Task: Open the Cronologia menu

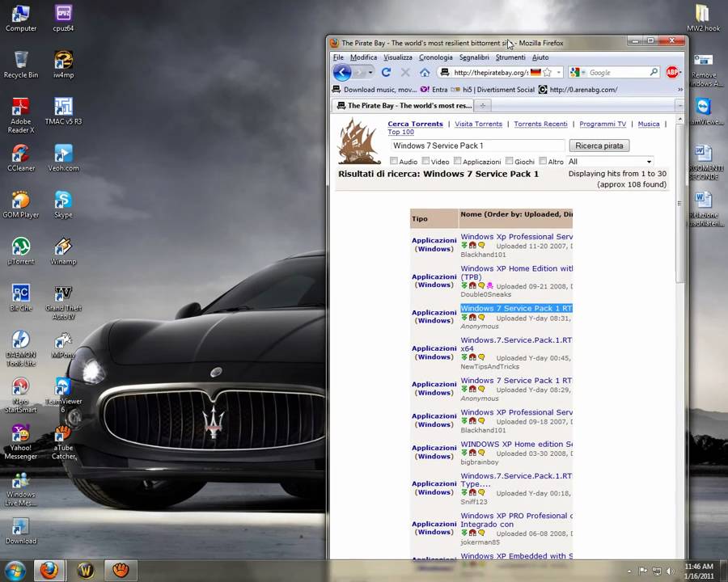Action: pyautogui.click(x=435, y=57)
